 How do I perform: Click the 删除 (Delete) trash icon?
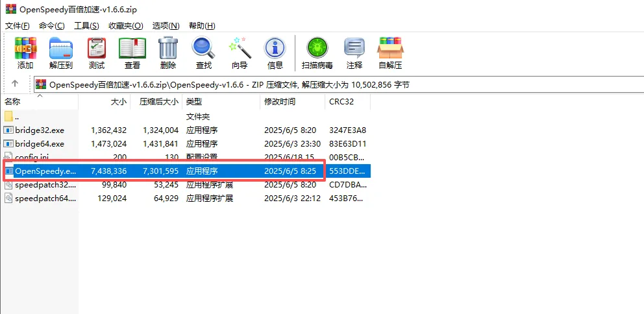click(x=168, y=48)
